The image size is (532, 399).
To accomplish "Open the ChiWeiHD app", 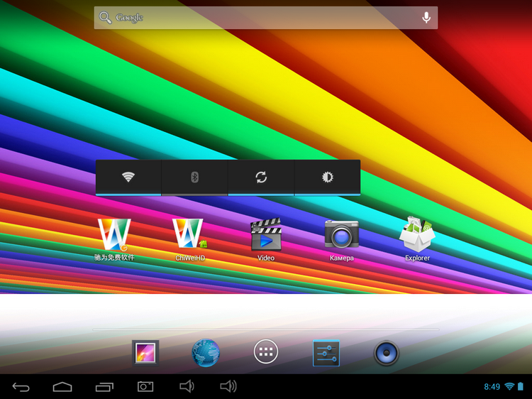I will click(190, 240).
